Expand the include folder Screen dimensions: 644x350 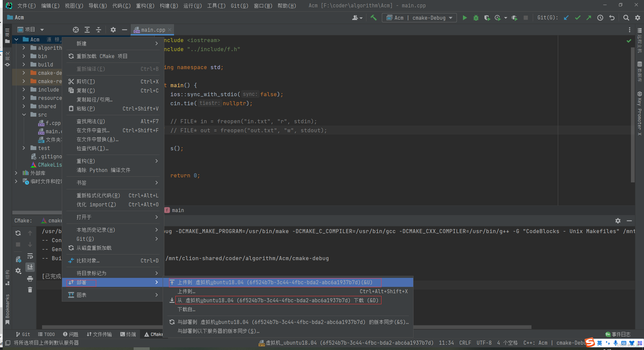pyautogui.click(x=24, y=90)
